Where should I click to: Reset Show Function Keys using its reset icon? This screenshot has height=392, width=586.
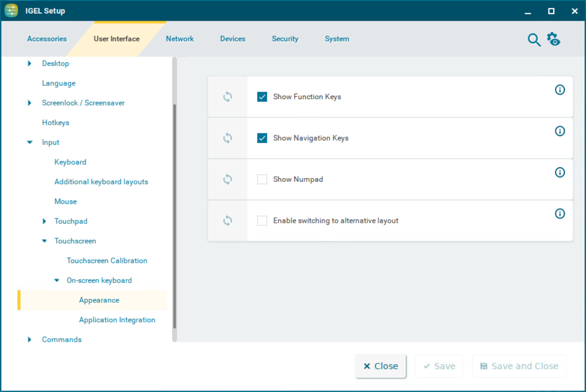coord(227,97)
